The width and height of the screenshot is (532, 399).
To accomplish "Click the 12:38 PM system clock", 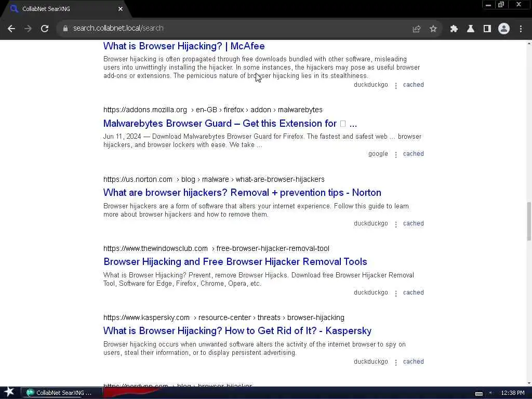I will click(513, 393).
